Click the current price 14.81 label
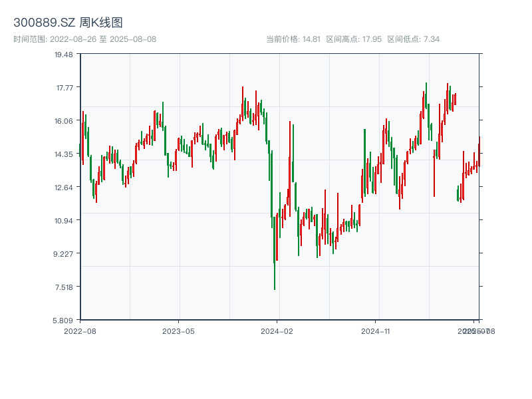This screenshot has width=532, height=399. [293, 39]
